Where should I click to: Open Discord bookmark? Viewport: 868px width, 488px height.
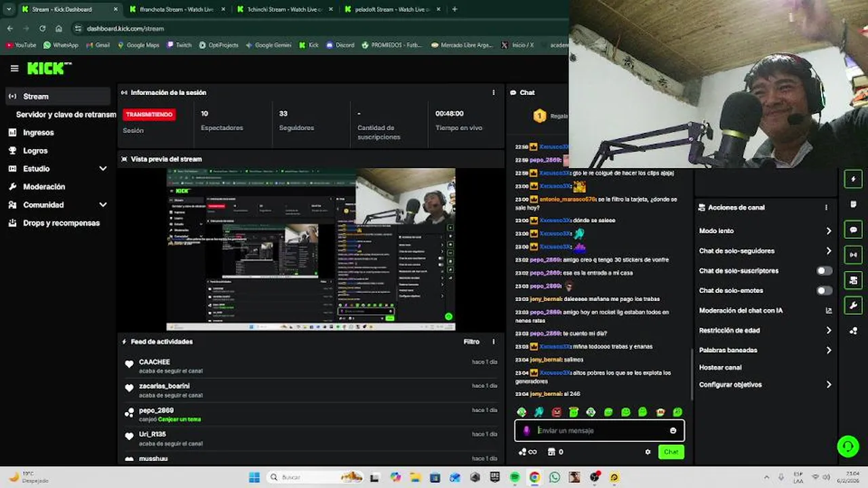[x=340, y=45]
